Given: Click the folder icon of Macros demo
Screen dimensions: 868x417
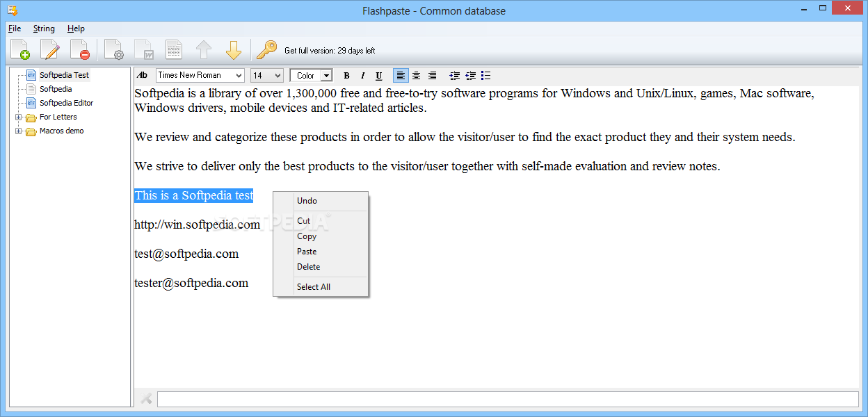Looking at the screenshot, I should click(x=31, y=131).
